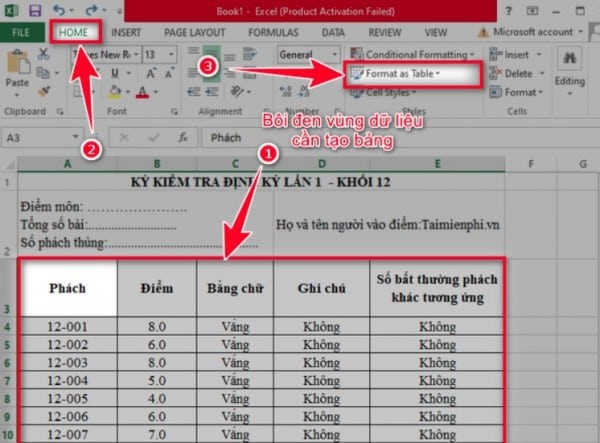Screen dimensions: 600x443
Task: Select column F header
Action: 531,164
